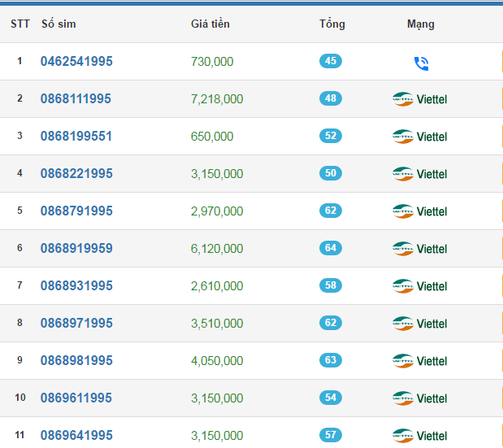Select SIM number 0868919959
This screenshot has height=448, width=503.
pyautogui.click(x=76, y=249)
